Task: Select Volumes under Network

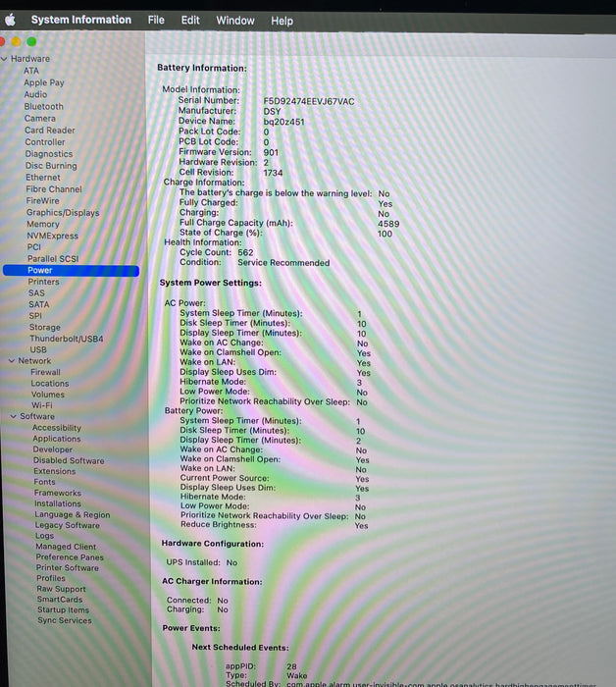Action: coord(48,395)
